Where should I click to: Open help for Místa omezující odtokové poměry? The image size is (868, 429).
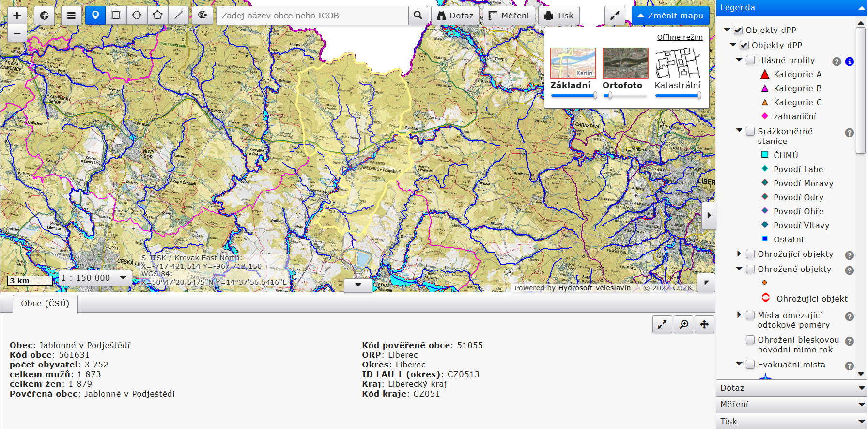[849, 317]
